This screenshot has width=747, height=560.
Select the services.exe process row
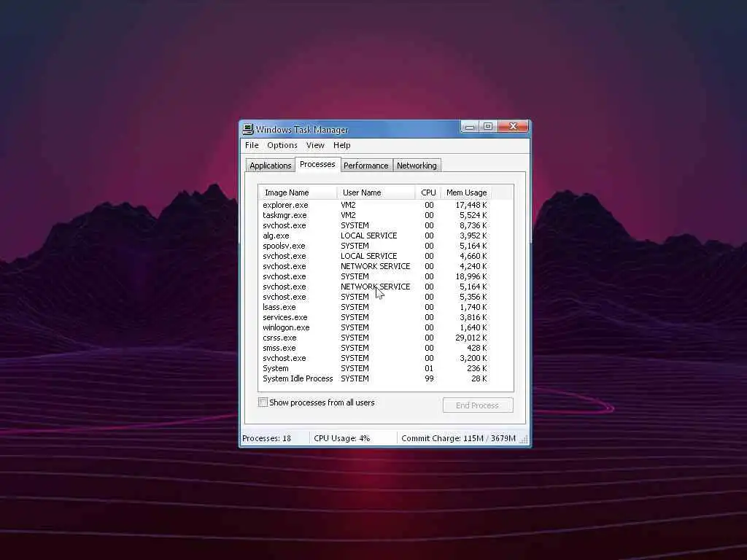375,318
